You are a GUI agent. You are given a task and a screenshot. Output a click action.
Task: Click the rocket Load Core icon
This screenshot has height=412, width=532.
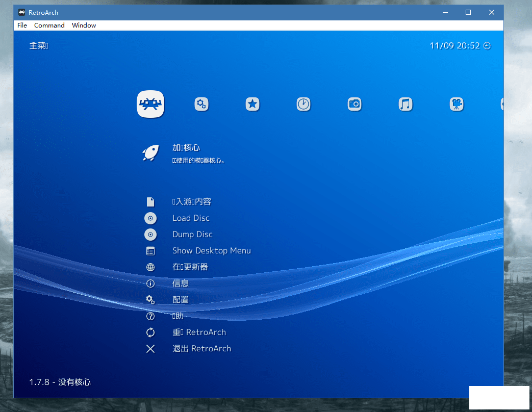150,153
